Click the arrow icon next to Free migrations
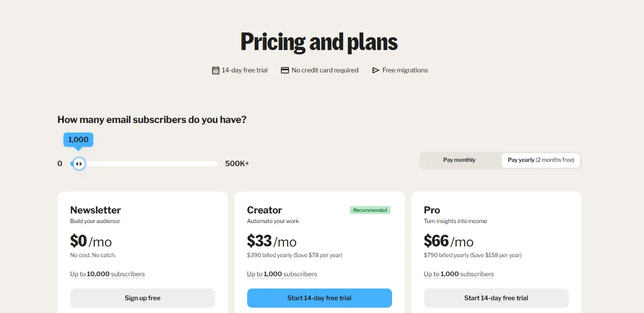Image resolution: width=644 pixels, height=313 pixels. [375, 70]
